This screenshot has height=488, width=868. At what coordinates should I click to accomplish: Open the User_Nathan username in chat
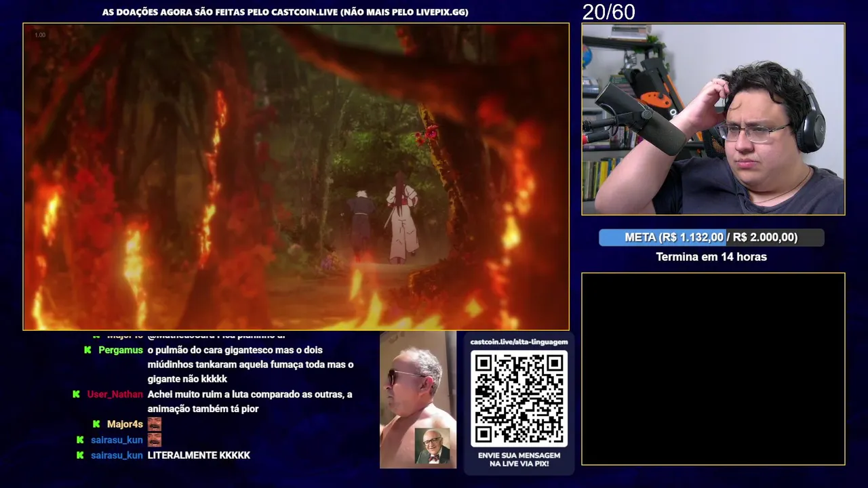[115, 394]
